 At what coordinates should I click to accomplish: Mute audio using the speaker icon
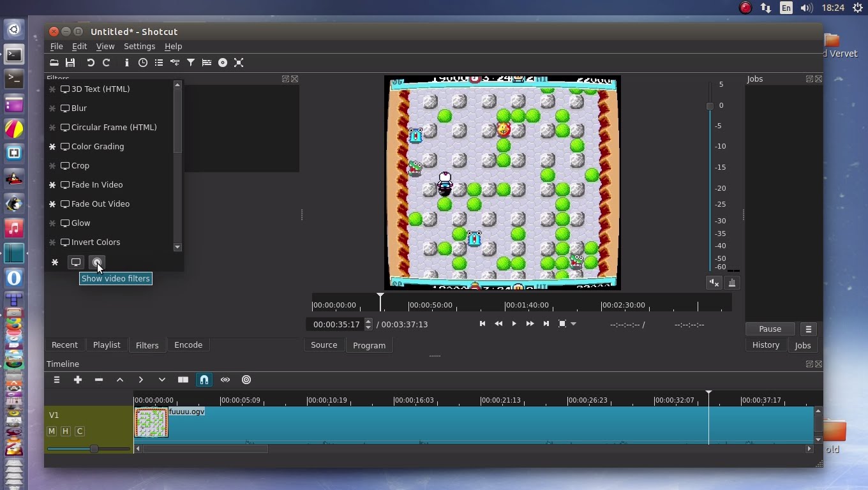[x=714, y=283]
